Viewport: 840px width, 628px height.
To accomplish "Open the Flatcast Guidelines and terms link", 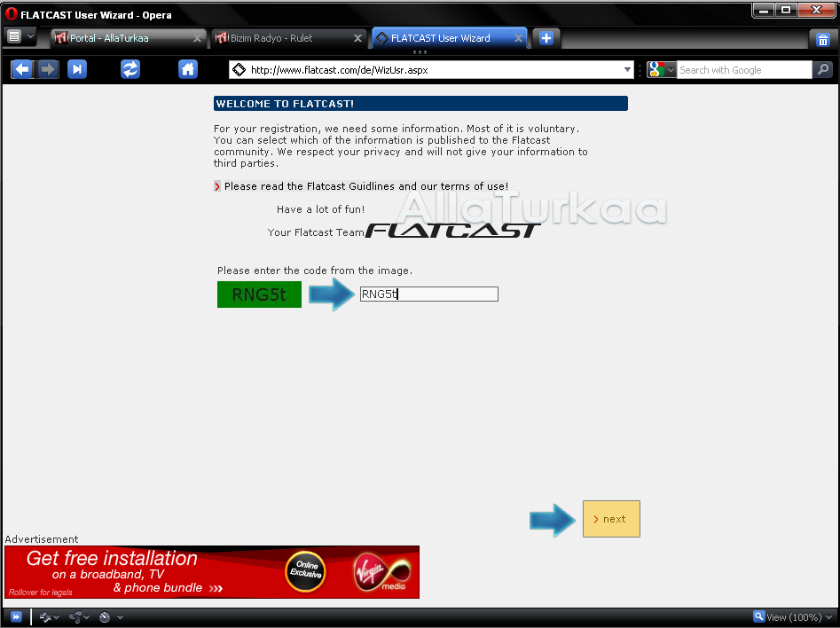I will 365,186.
